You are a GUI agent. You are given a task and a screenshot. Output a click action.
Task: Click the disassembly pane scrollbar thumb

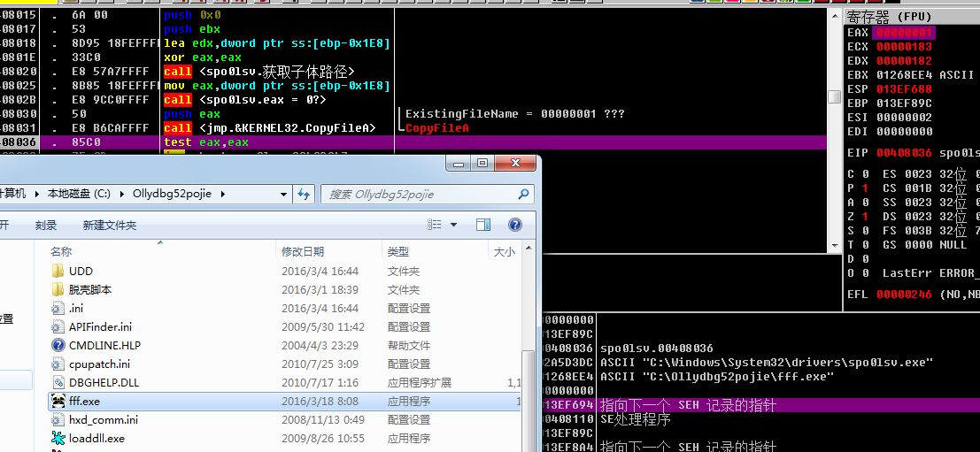(x=833, y=97)
